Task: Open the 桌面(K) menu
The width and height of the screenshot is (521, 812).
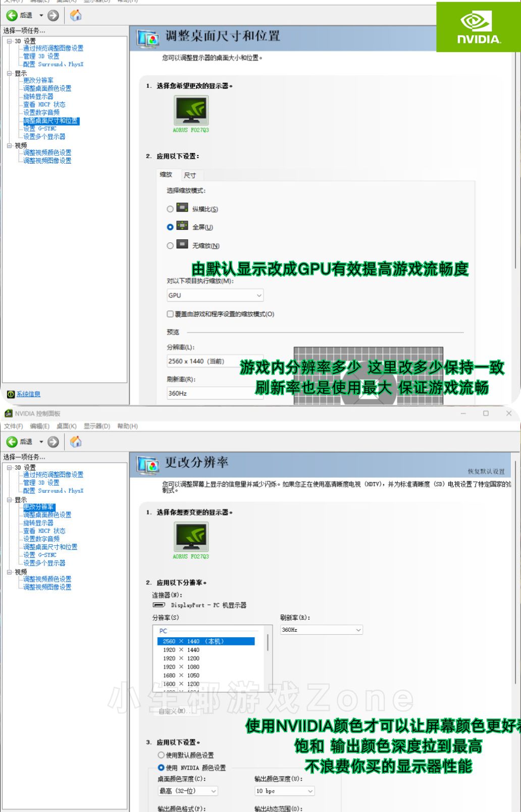Action: 67,426
